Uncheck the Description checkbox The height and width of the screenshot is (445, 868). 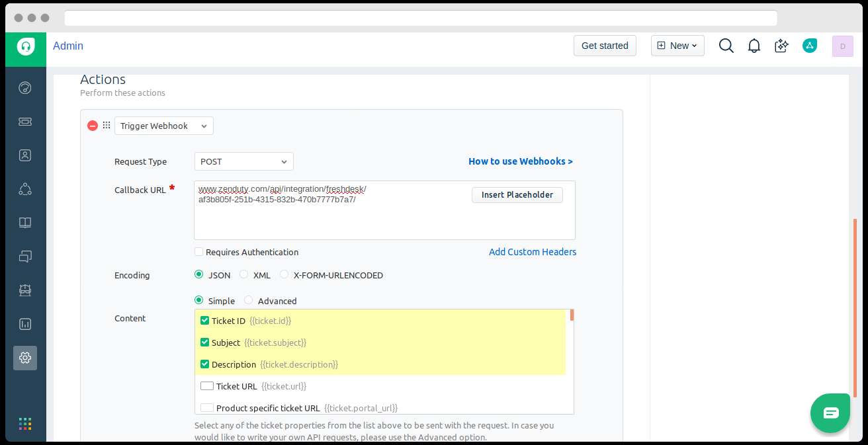(x=204, y=364)
